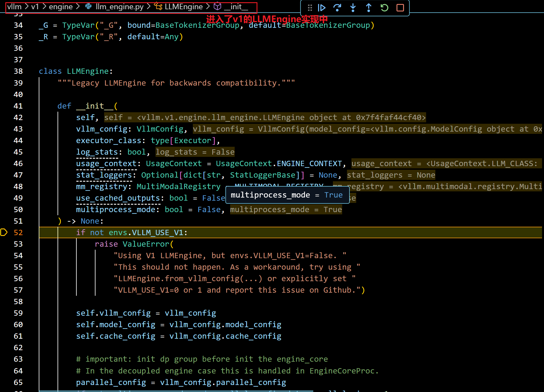
Task: Toggle breakpoint in gutter beside line 59
Action: 4,313
